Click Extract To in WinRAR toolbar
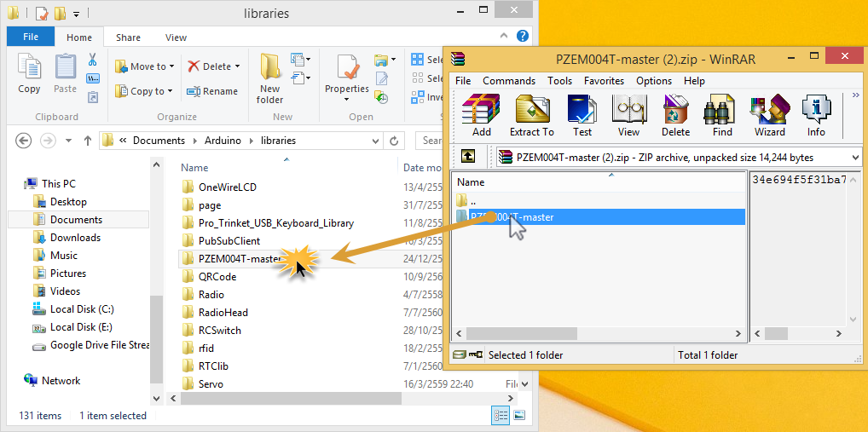The height and width of the screenshot is (432, 868). (x=531, y=116)
